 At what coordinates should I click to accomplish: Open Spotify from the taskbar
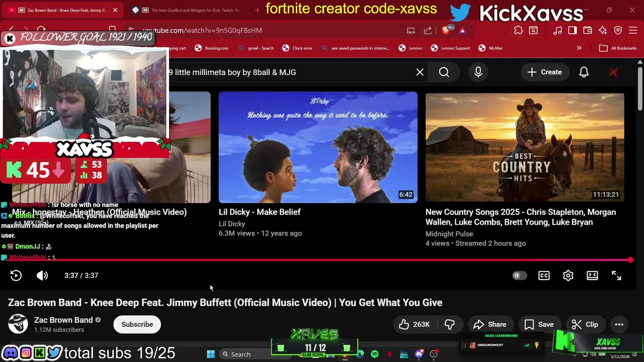click(x=375, y=354)
